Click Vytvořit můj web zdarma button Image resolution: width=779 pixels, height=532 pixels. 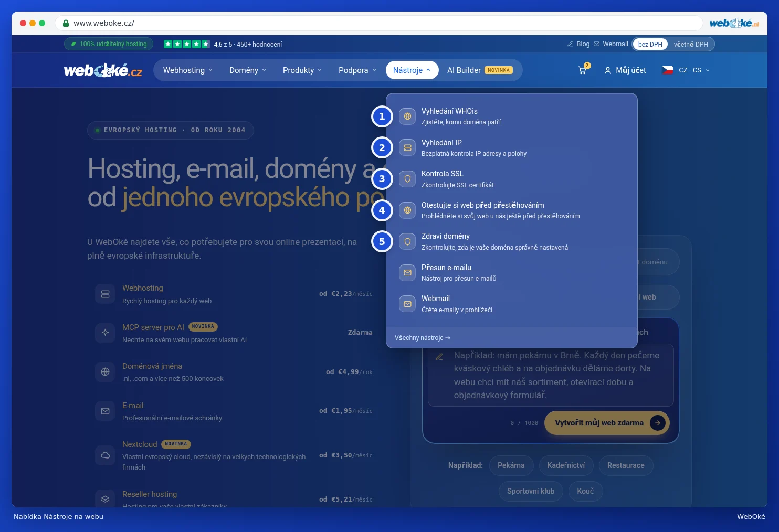(x=607, y=423)
